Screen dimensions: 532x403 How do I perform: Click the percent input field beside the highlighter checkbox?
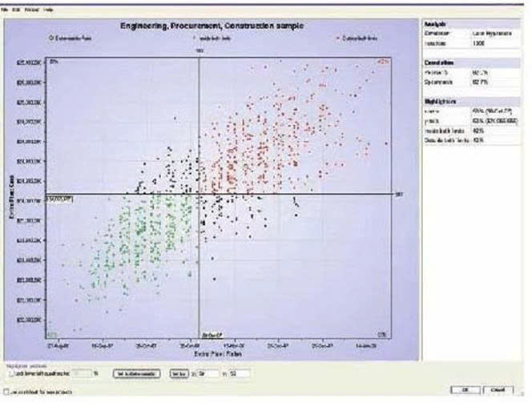pyautogui.click(x=82, y=373)
